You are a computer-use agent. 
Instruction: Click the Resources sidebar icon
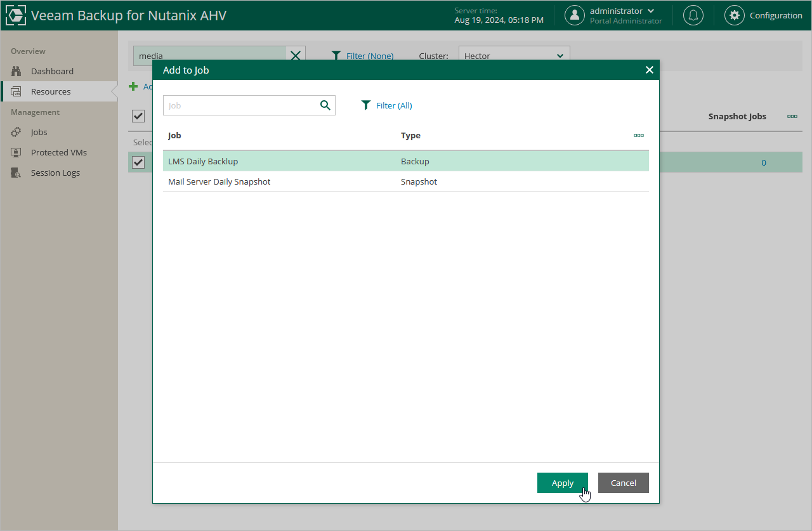click(x=16, y=91)
